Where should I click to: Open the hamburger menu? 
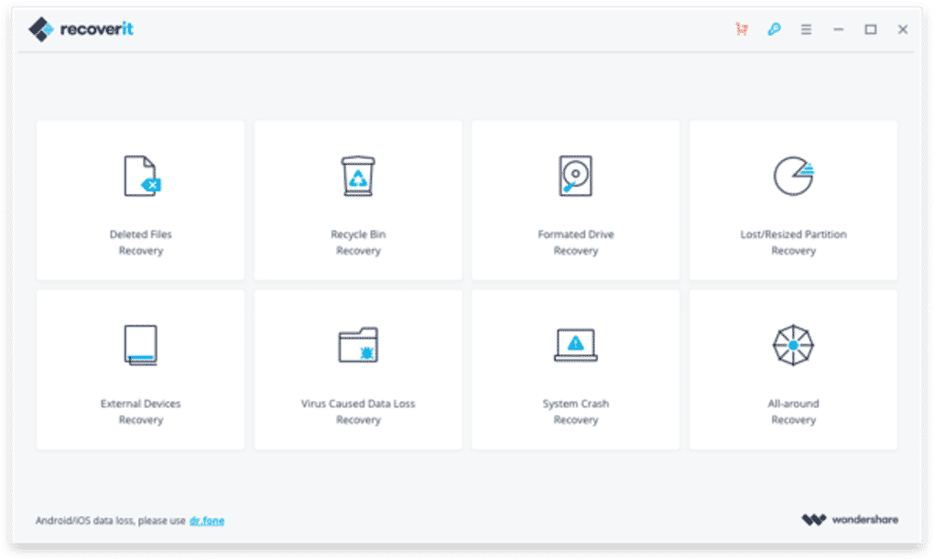click(806, 29)
